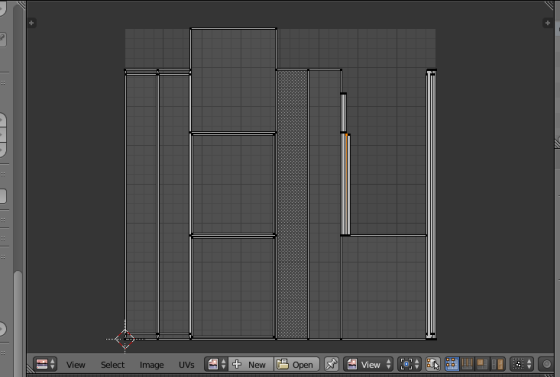This screenshot has height=377, width=560.
Task: Click the 2D cursor crosshair
Action: click(x=125, y=339)
